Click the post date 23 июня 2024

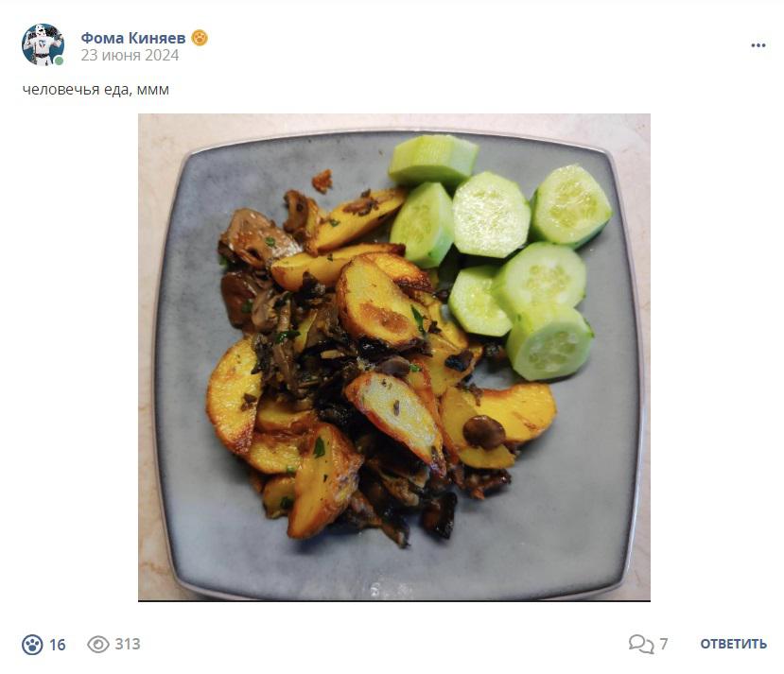point(130,55)
